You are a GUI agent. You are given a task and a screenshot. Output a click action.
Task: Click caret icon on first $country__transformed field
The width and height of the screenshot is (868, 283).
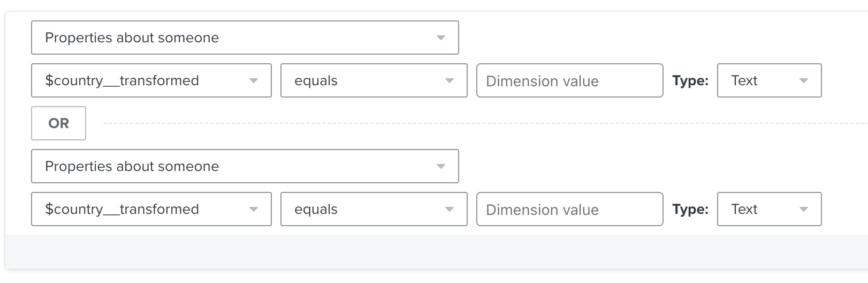click(x=254, y=81)
